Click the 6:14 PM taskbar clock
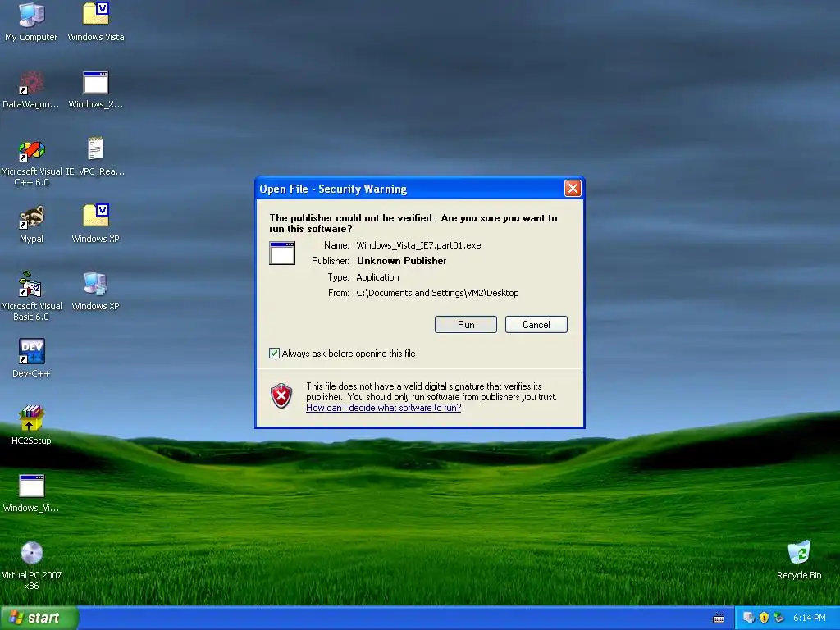Screen dimensions: 840x630 [x=810, y=619]
